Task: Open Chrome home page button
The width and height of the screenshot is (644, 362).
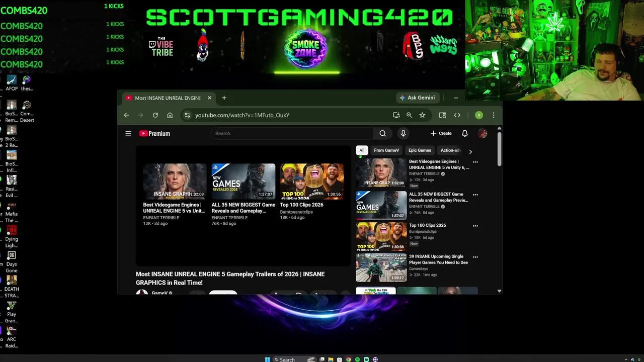Action: point(170,115)
